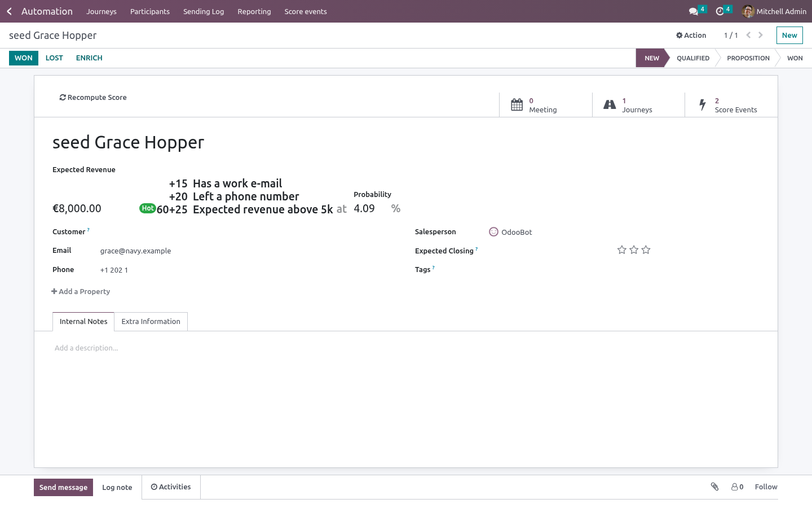Image resolution: width=812 pixels, height=508 pixels.
Task: Click the Journeys road icon
Action: (610, 105)
